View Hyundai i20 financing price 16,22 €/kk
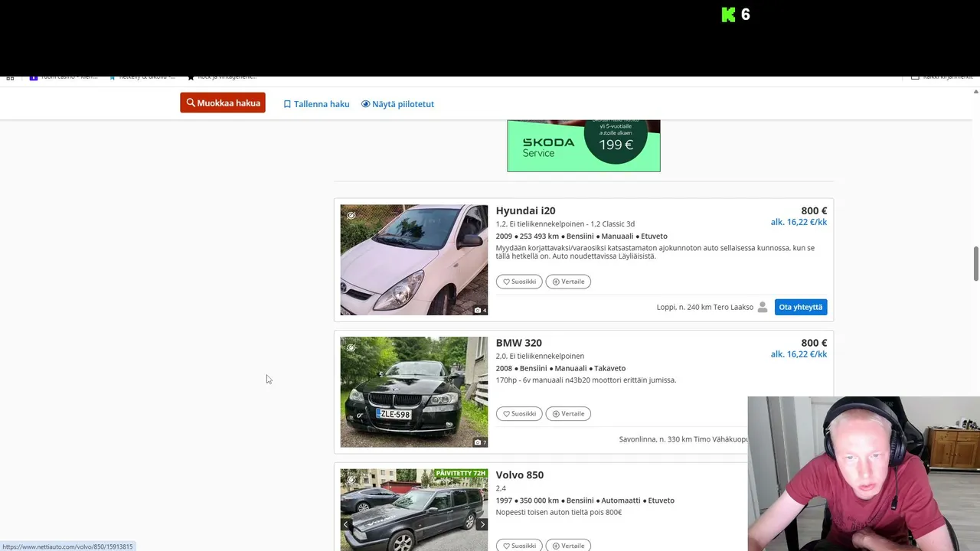Screen dimensions: 980x551 click(x=799, y=222)
